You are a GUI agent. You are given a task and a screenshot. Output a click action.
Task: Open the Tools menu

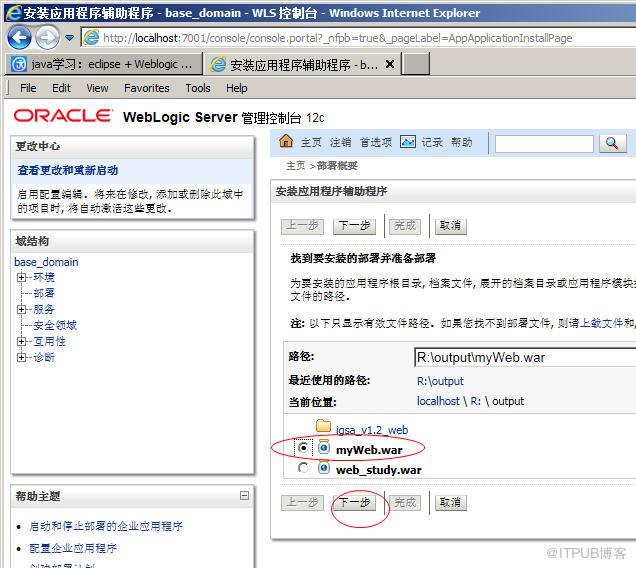click(198, 88)
